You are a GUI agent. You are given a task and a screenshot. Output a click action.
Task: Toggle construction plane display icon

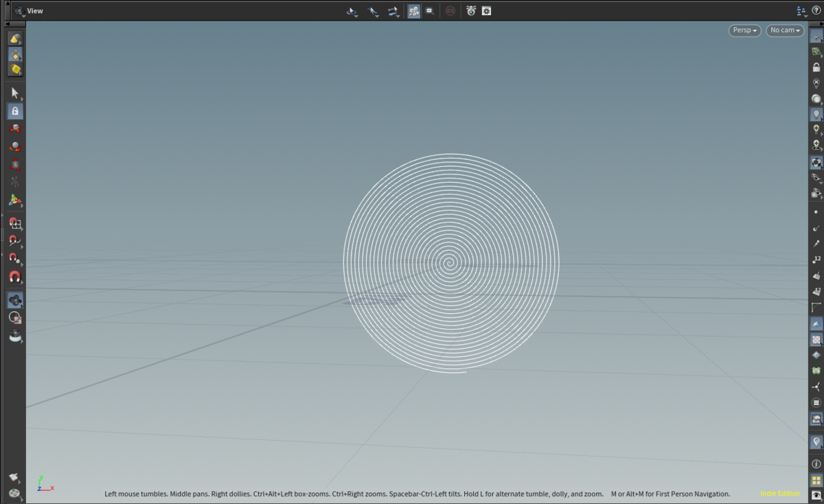click(x=816, y=37)
